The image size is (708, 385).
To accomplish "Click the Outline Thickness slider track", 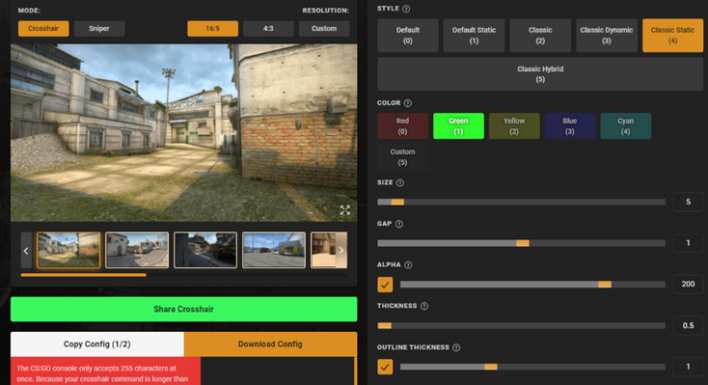I will click(532, 367).
